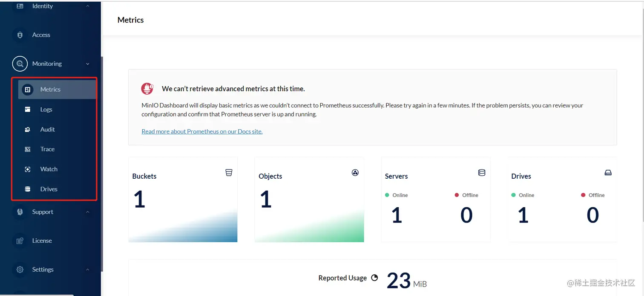
Task: Click the Metrics page heading
Action: click(130, 20)
